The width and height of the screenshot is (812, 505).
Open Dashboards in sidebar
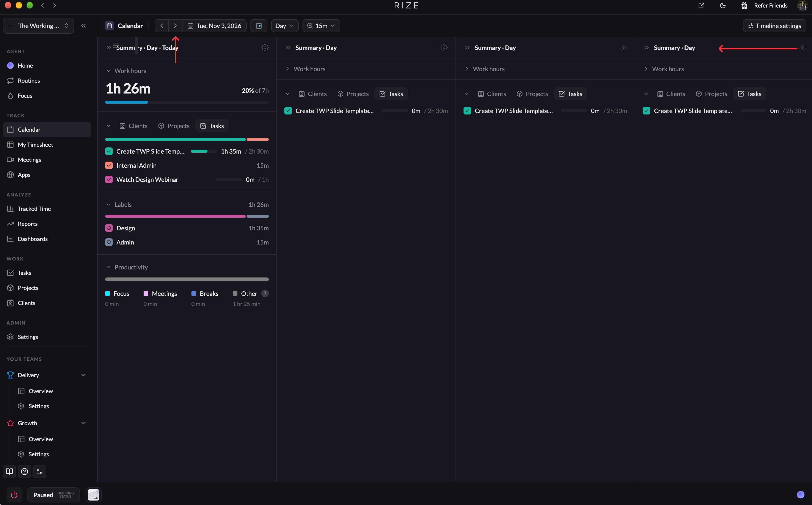[x=47, y=239]
